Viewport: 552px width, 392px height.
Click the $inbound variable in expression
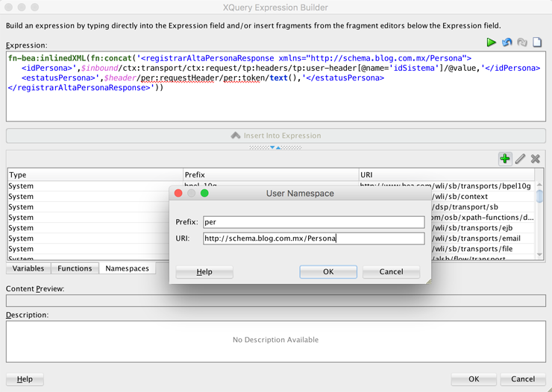(x=100, y=68)
